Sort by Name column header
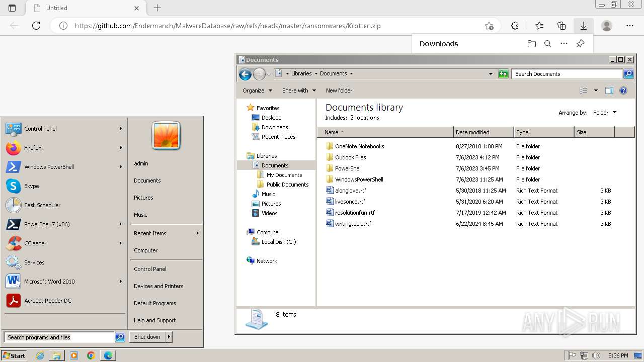This screenshot has width=644, height=362. pyautogui.click(x=385, y=132)
